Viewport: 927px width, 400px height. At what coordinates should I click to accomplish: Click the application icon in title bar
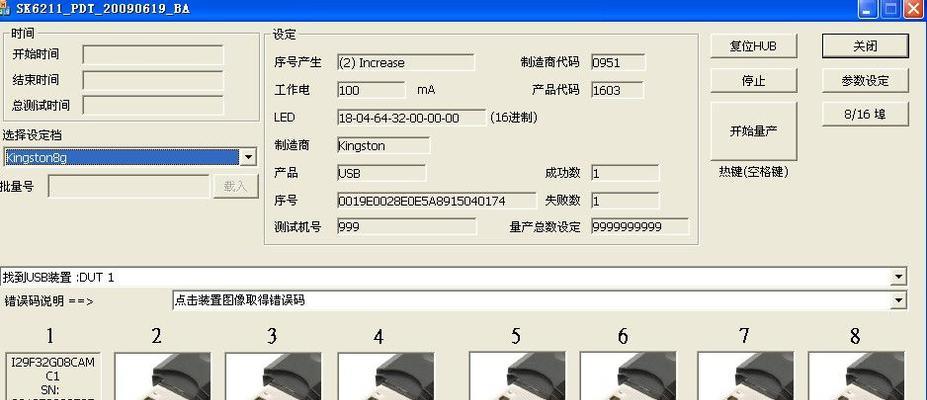point(4,9)
